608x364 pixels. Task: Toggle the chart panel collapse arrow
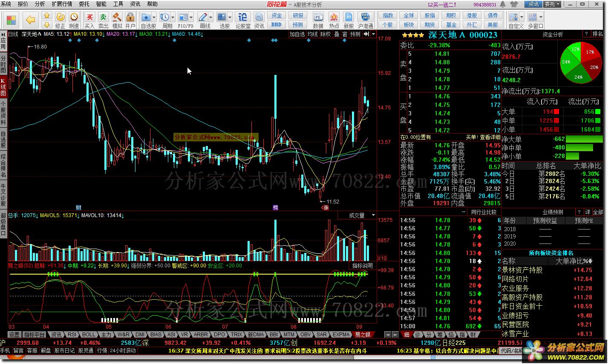pyautogui.click(x=366, y=34)
